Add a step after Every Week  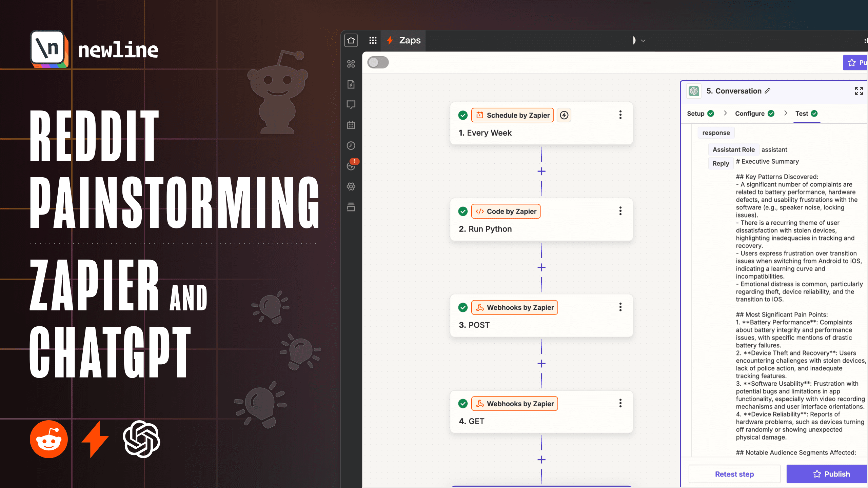[x=541, y=171]
